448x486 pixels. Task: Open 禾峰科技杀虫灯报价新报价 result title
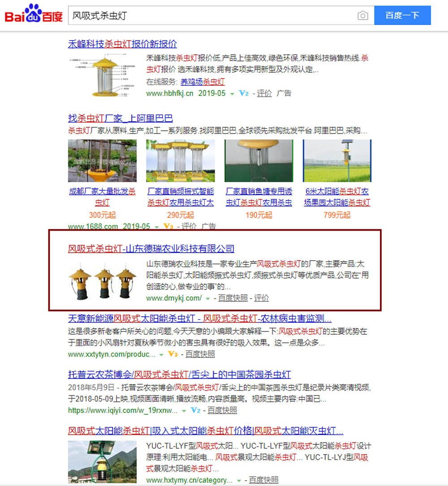(122, 44)
